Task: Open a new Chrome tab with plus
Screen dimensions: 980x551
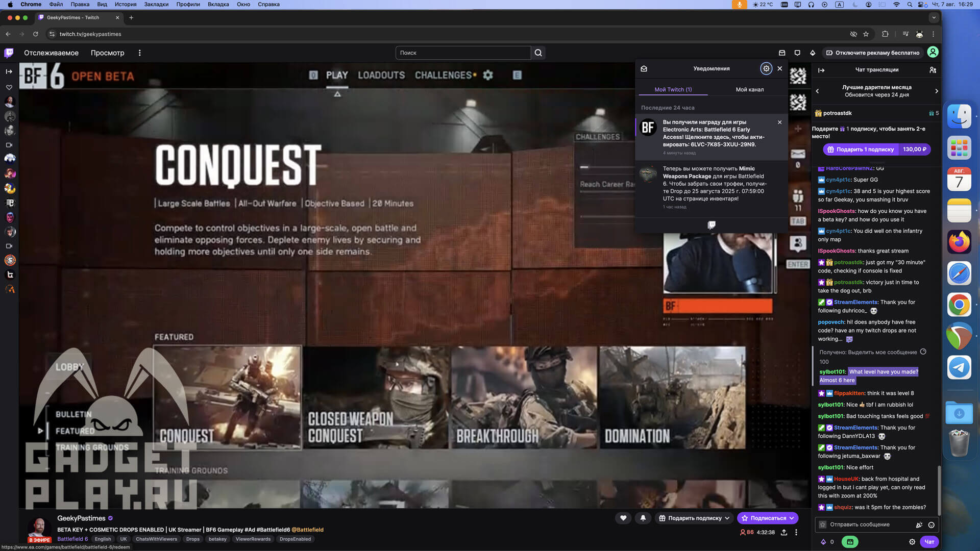Action: [x=131, y=17]
